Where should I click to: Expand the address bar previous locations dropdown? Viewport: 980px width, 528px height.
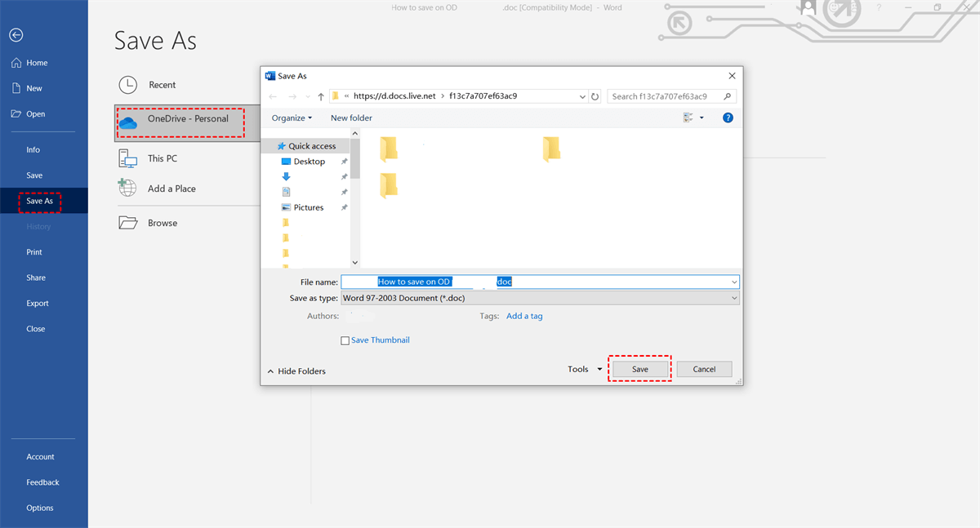582,96
